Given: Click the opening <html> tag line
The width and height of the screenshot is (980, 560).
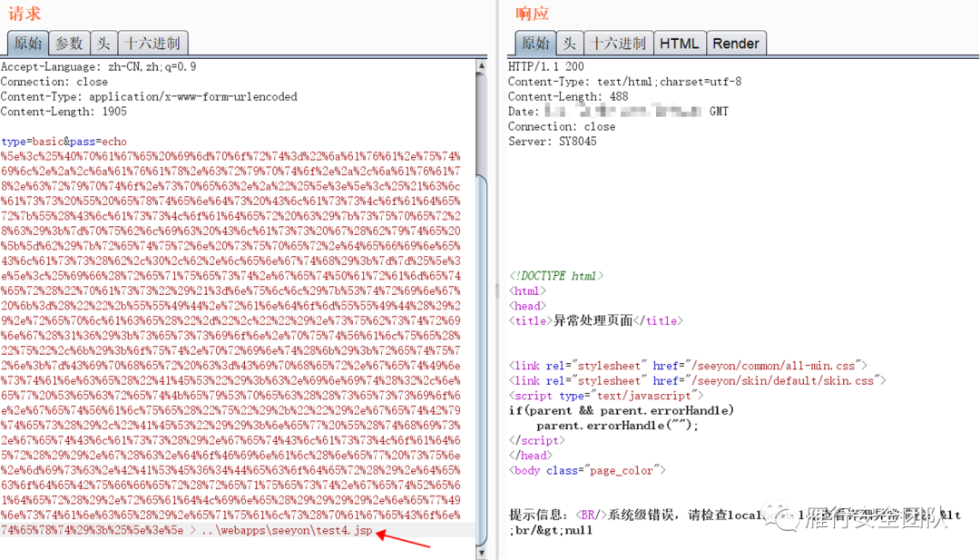Looking at the screenshot, I should tap(527, 291).
